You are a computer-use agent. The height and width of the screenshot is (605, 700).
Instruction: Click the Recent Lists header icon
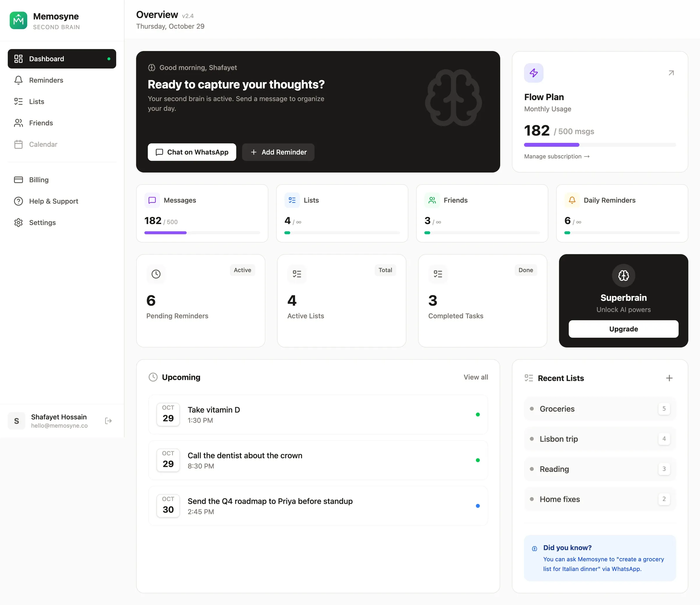point(529,378)
